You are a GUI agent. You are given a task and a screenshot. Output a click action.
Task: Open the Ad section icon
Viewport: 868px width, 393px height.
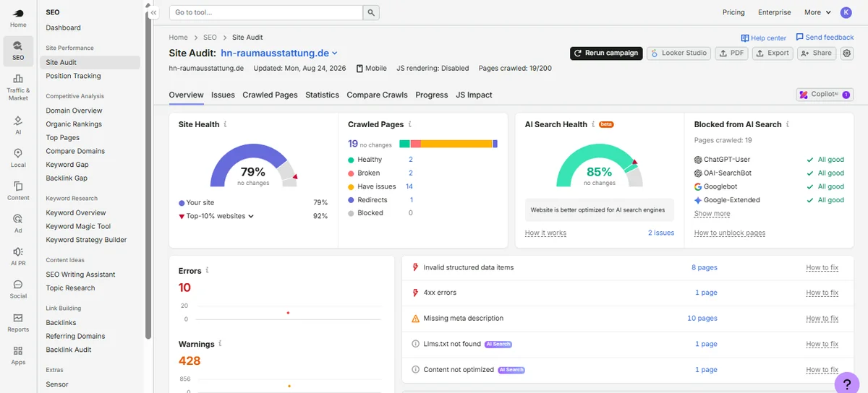click(x=18, y=223)
